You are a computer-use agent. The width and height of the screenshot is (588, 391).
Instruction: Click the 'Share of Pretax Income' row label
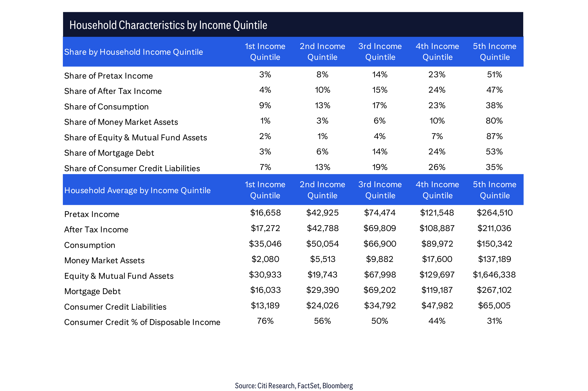click(108, 76)
